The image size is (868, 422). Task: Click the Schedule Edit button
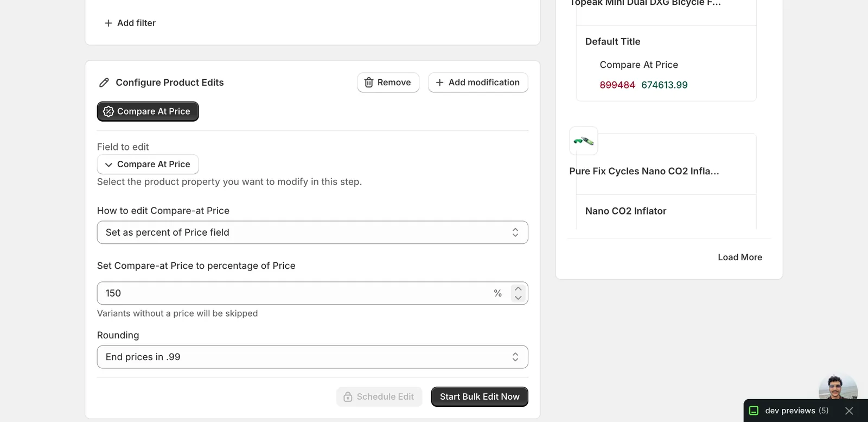tap(379, 397)
